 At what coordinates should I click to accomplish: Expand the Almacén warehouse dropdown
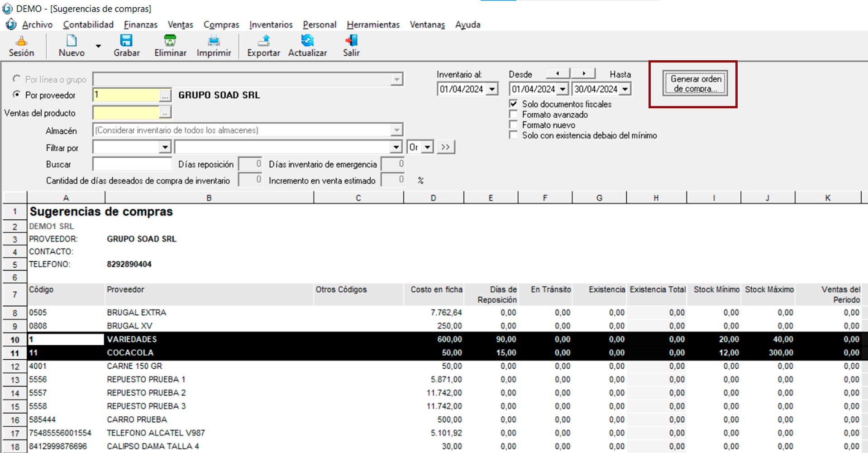click(396, 130)
